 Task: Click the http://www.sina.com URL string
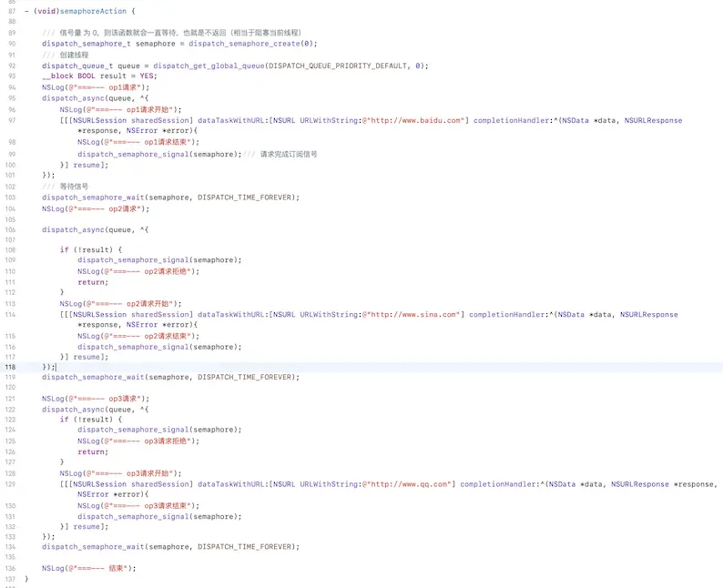(x=412, y=314)
